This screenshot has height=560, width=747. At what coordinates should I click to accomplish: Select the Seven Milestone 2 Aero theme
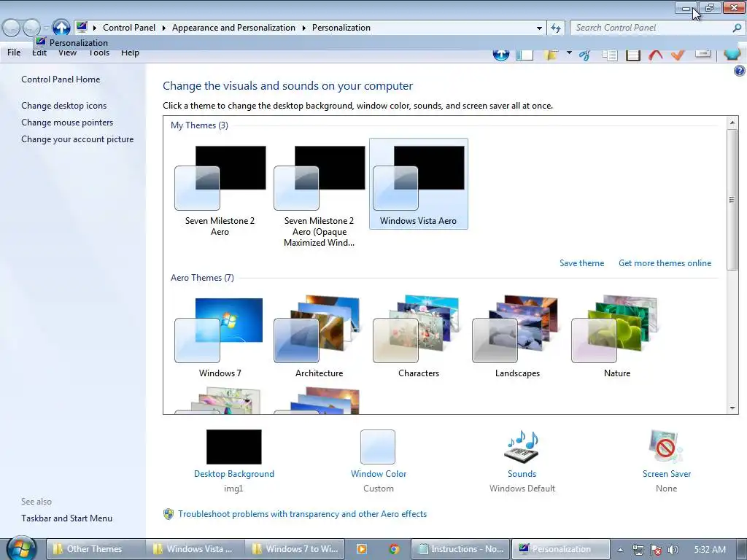pyautogui.click(x=220, y=191)
